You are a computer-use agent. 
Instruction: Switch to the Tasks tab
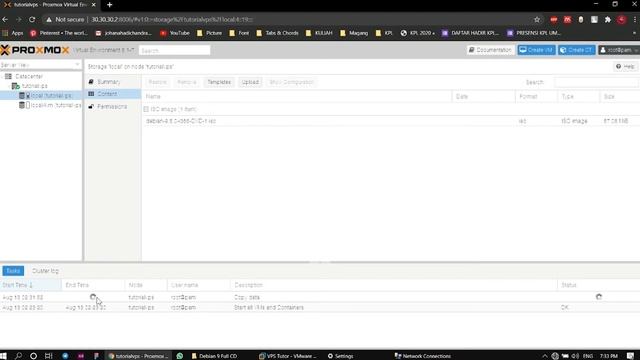(13, 271)
